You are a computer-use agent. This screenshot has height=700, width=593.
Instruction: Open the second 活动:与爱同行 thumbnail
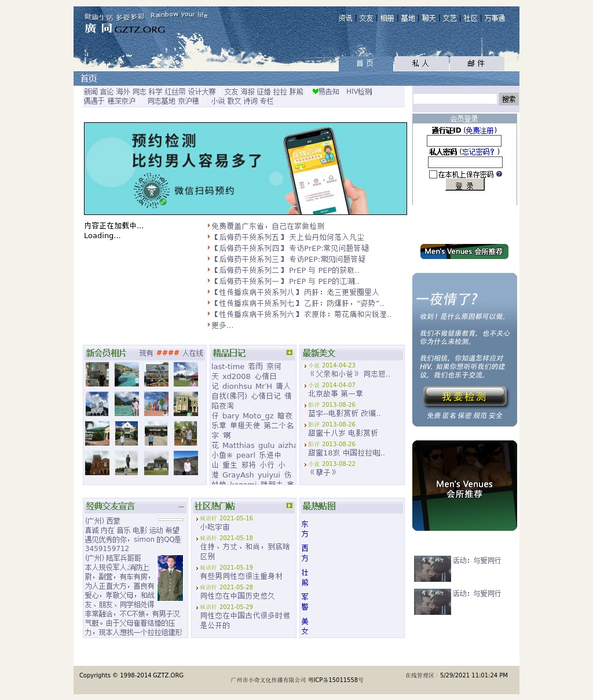coord(433,601)
